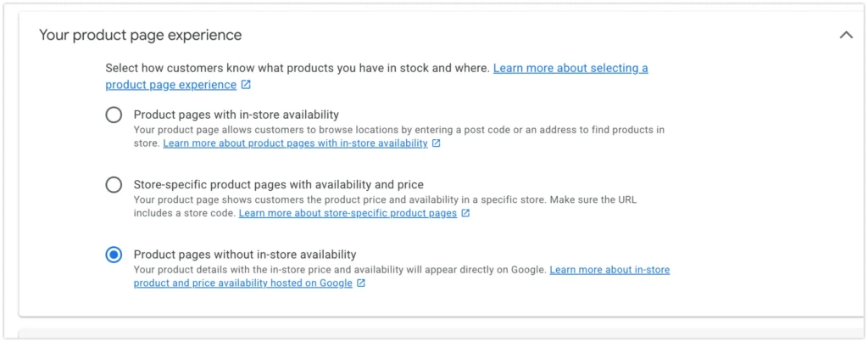Click the 'Your product page experience' heading
The image size is (868, 342).
click(x=140, y=35)
